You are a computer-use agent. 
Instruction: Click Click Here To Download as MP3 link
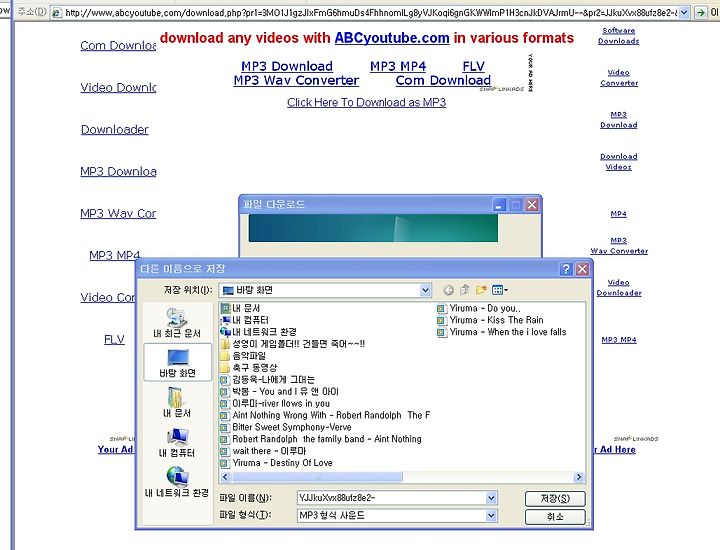tap(366, 102)
